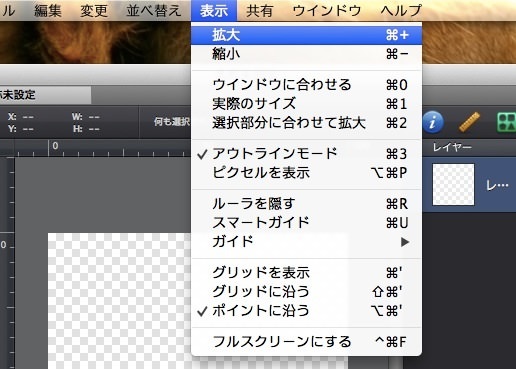Toggle the checked アウトラインモード option
Image resolution: width=516 pixels, height=369 pixels.
click(306, 154)
